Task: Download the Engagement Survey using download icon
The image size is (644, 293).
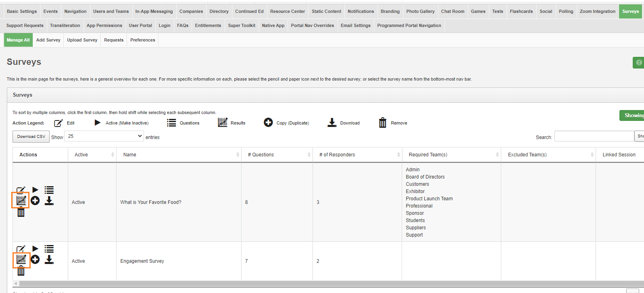Action: pyautogui.click(x=49, y=260)
